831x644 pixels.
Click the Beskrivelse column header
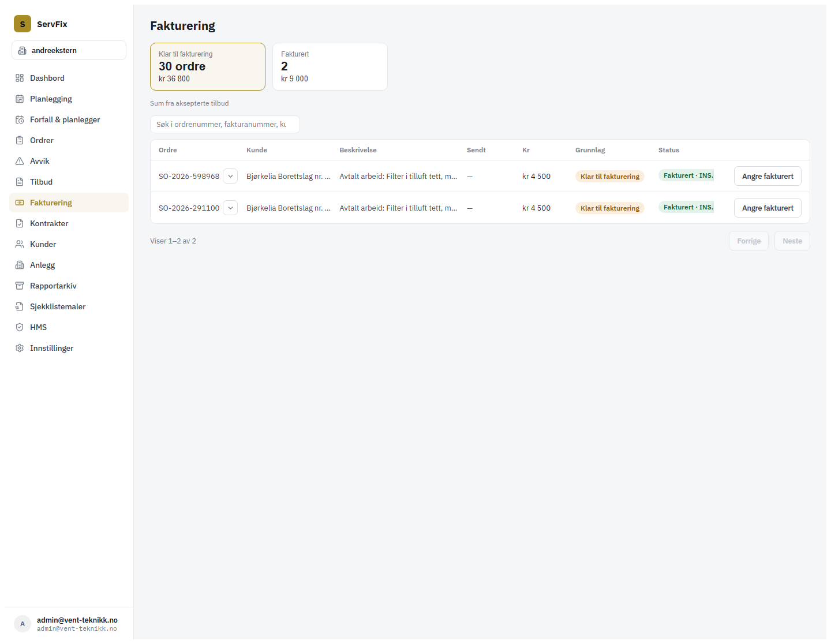point(358,150)
